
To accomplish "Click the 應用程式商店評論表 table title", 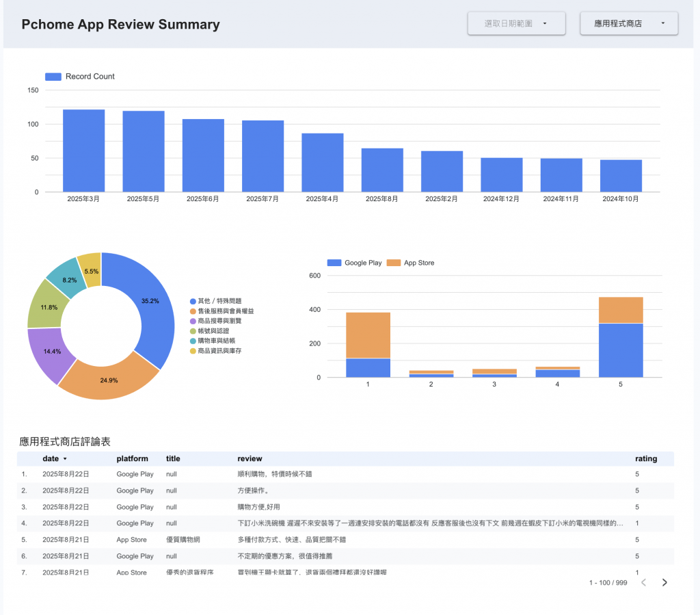I will [x=65, y=442].
